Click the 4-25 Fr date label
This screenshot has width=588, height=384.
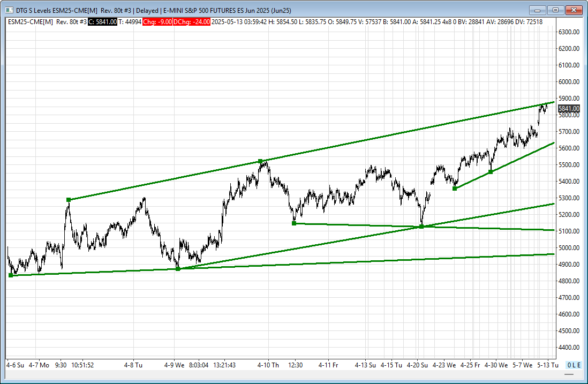tap(470, 365)
